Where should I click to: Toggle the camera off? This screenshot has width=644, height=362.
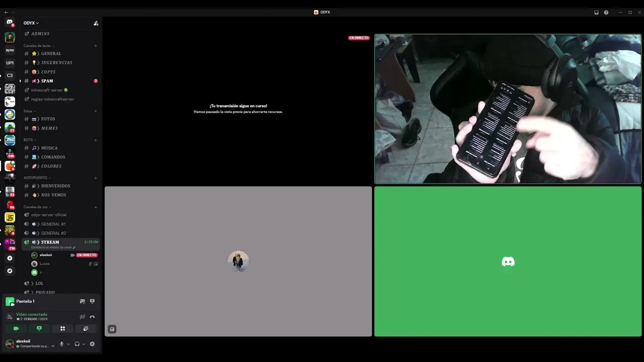click(16, 328)
